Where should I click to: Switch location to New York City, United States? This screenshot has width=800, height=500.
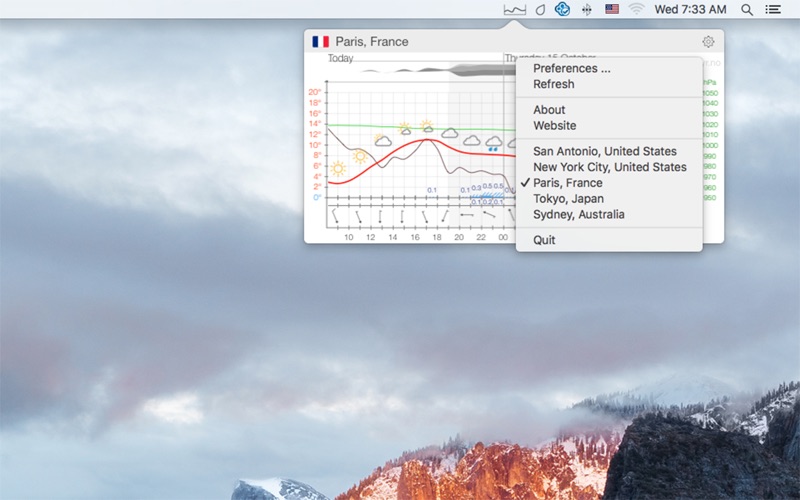609,167
